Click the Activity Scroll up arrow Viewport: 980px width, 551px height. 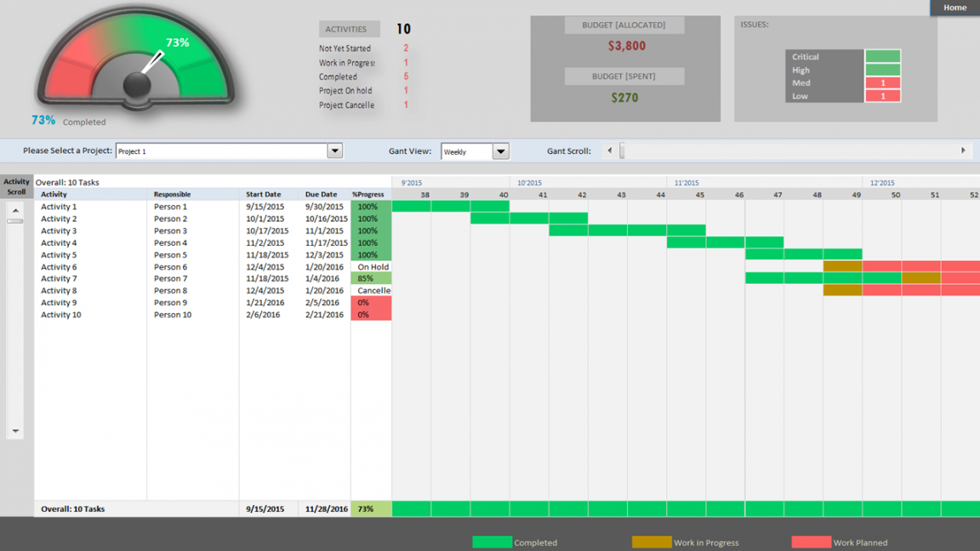[15, 211]
